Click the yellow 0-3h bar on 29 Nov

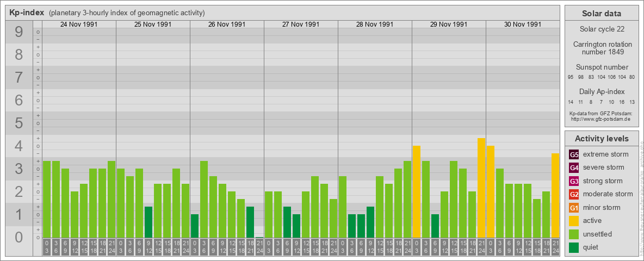(x=417, y=191)
